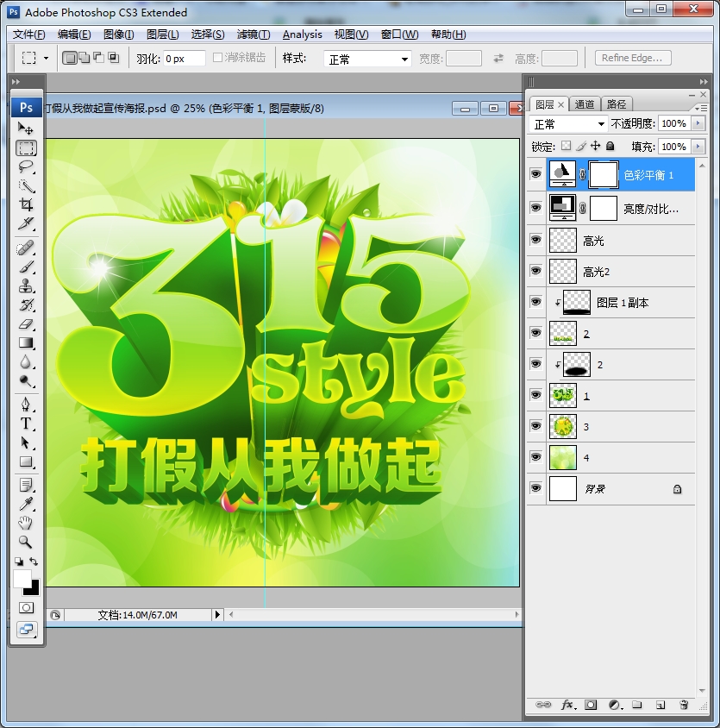Switch to the 路径 tab
The image size is (720, 728).
point(616,104)
